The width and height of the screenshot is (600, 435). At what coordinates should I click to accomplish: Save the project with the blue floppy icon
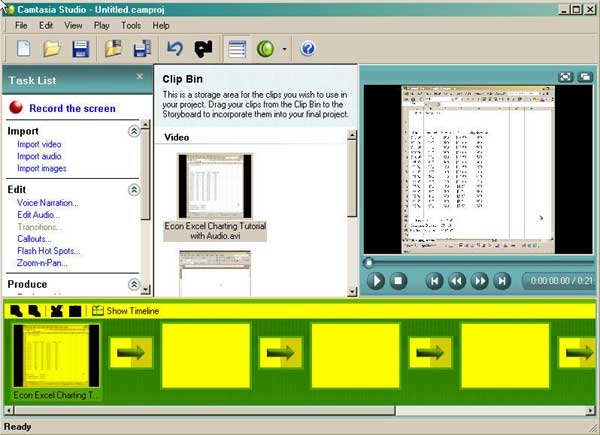pos(81,49)
